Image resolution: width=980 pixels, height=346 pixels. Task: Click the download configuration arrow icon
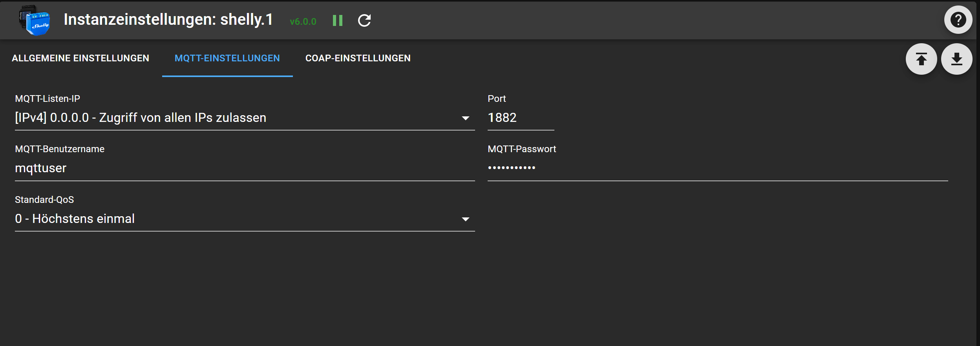pos(956,59)
